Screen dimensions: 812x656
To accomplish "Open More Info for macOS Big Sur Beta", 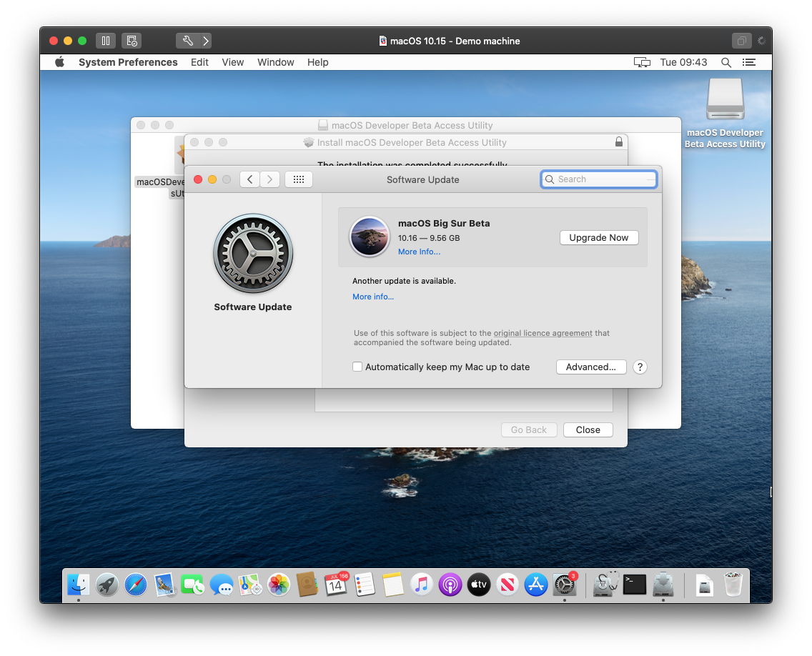I will pos(419,252).
